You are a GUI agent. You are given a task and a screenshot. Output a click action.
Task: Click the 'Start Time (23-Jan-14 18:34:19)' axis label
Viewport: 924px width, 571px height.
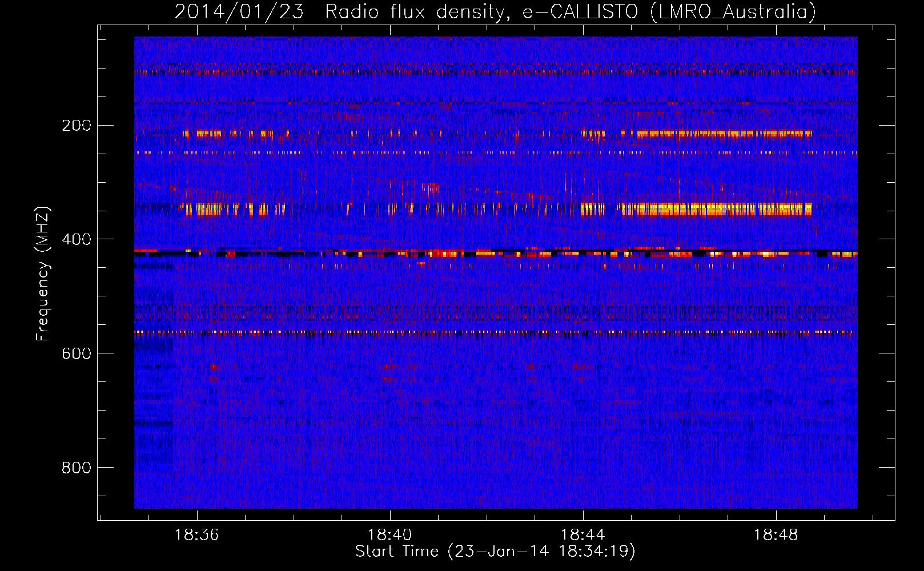coord(495,552)
